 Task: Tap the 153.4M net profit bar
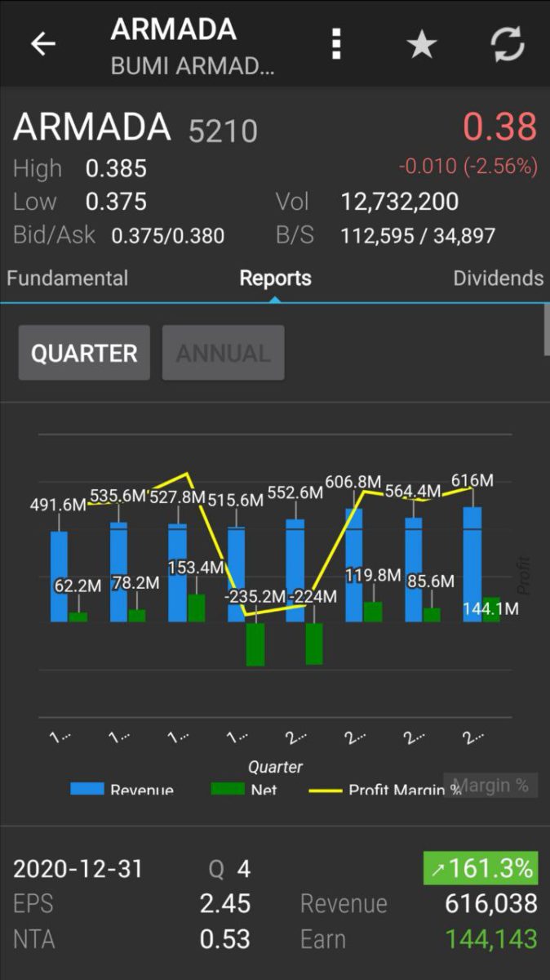tap(197, 608)
